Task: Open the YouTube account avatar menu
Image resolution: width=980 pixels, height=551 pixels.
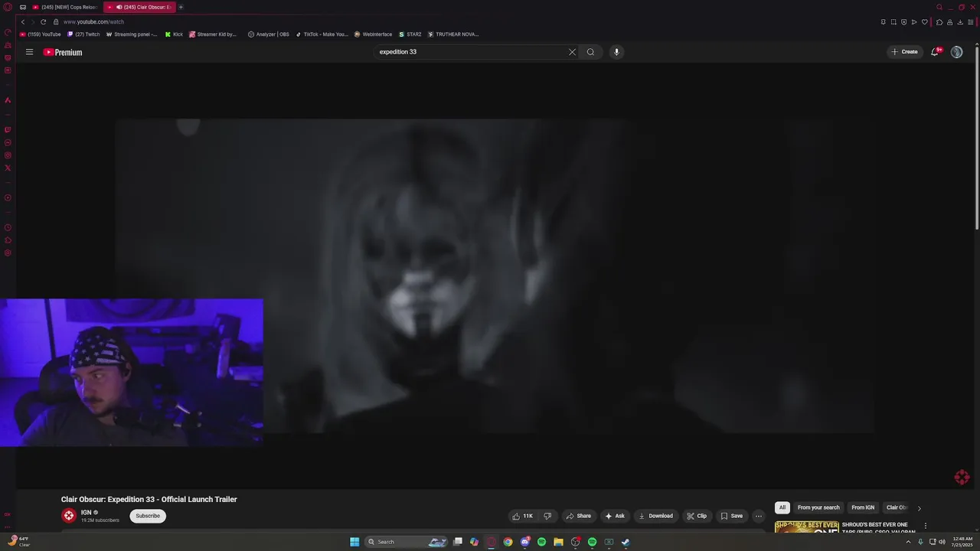Action: 956,52
